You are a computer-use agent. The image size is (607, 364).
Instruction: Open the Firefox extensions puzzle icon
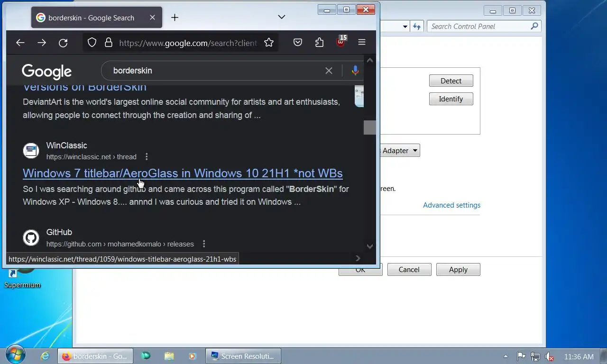click(x=319, y=43)
